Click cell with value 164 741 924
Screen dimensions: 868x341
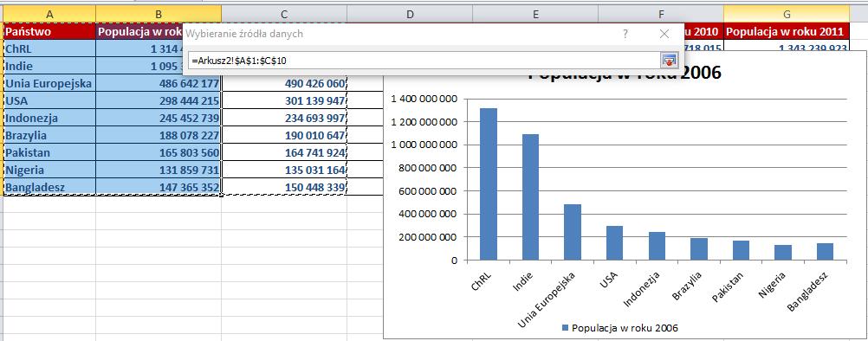[284, 152]
